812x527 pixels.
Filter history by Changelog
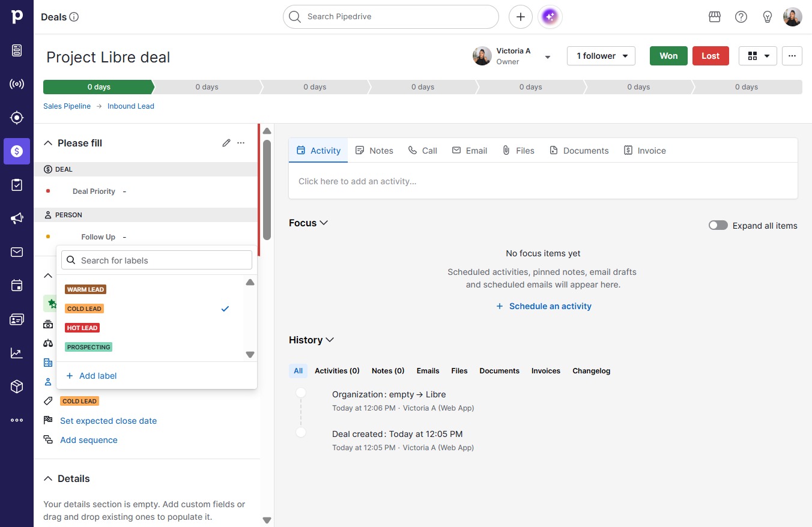tap(591, 371)
